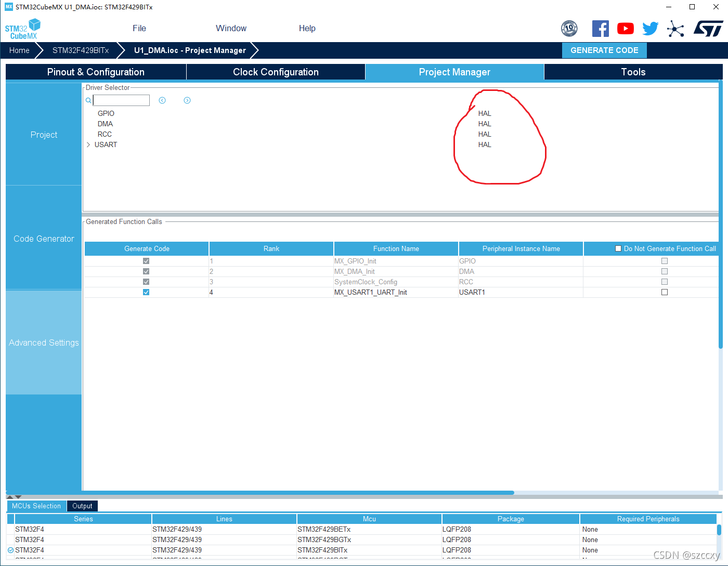Open the ST community network icon
Viewport: 728px width, 566px height.
[x=675, y=29]
